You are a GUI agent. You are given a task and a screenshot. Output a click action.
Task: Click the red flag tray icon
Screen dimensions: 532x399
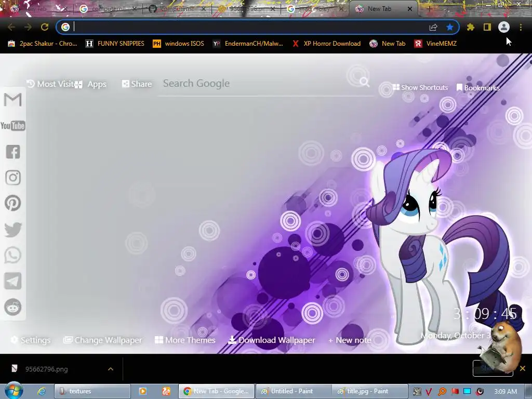tap(455, 392)
